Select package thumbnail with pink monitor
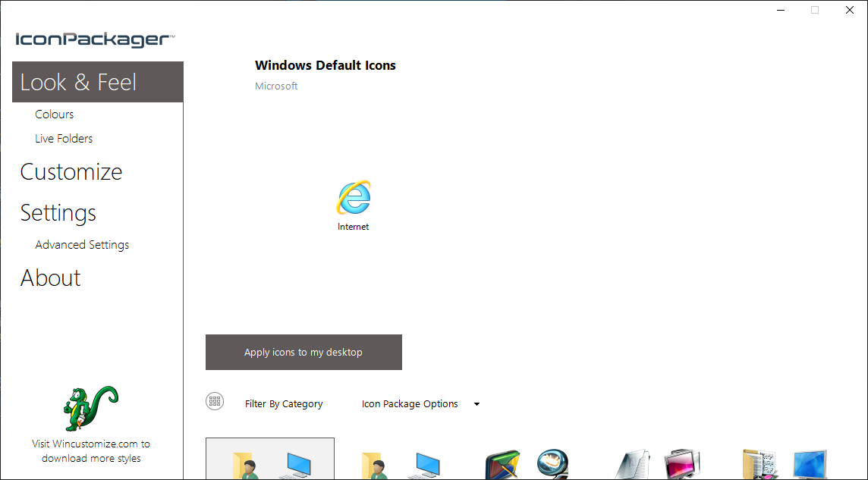868x480 pixels. tap(658, 463)
